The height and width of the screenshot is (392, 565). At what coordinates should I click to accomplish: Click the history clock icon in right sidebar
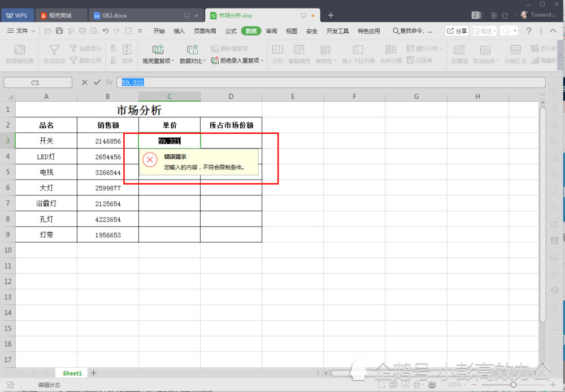555,290
